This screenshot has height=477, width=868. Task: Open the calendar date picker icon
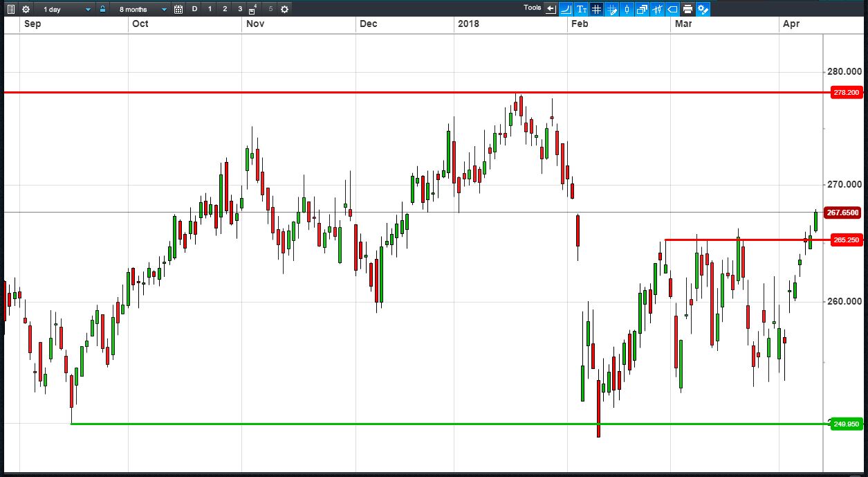click(x=178, y=10)
